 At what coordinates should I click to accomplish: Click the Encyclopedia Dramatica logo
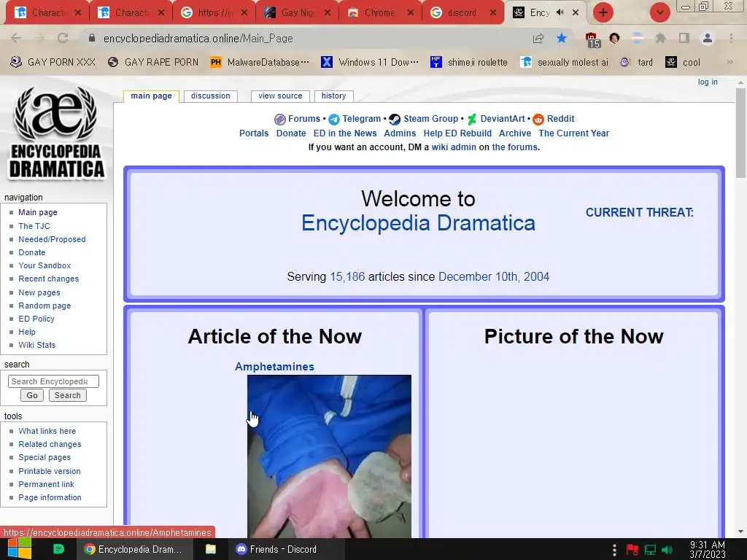click(55, 132)
